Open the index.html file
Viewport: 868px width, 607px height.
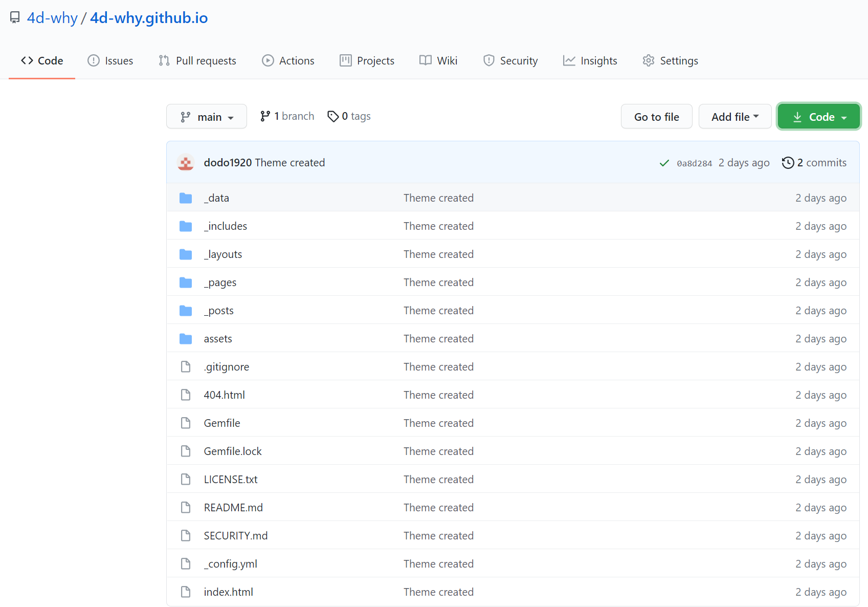(229, 592)
